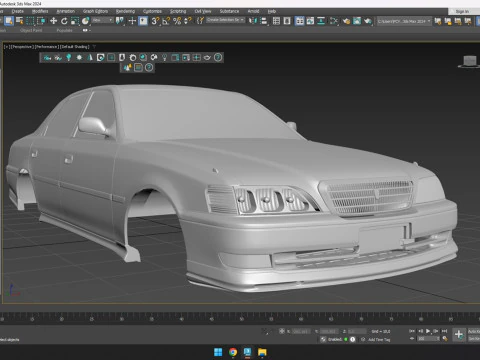Open Curve Editor icon
This screenshot has width=480, height=360.
pos(310,21)
